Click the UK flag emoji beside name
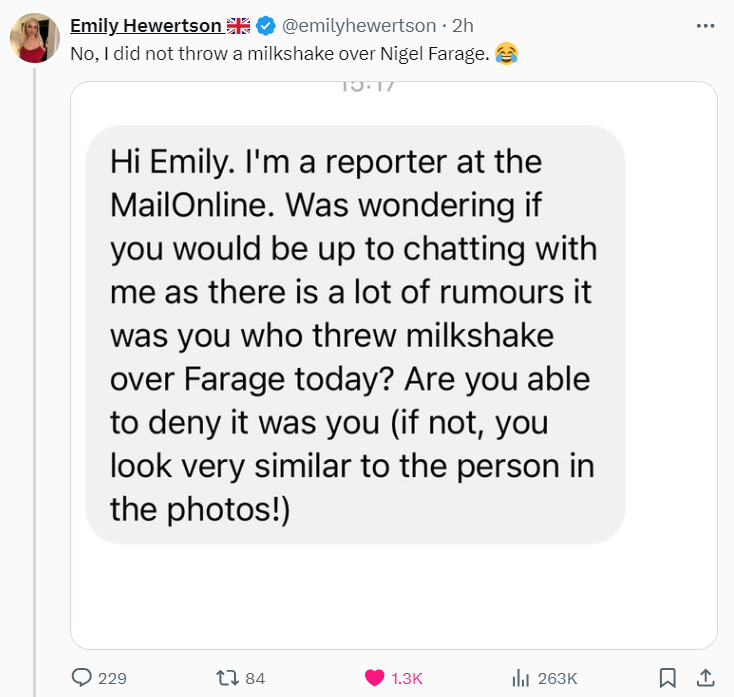Viewport: 734px width, 697px height. tap(239, 27)
